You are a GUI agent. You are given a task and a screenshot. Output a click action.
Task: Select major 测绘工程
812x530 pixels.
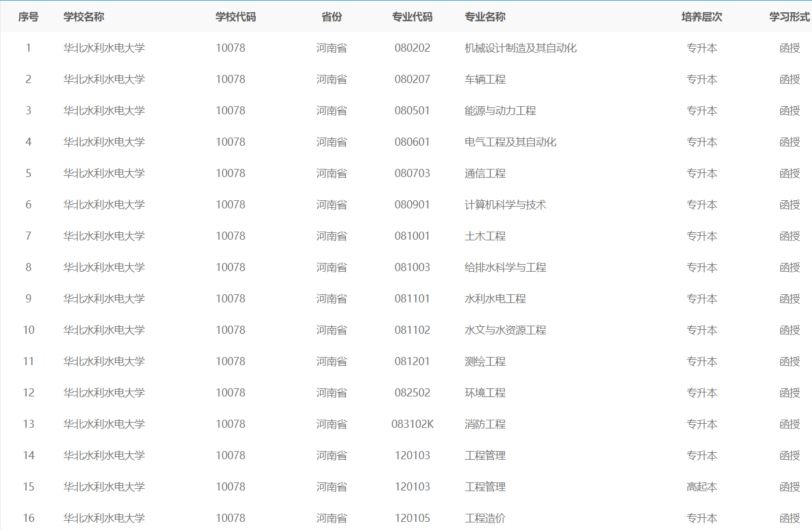point(485,362)
